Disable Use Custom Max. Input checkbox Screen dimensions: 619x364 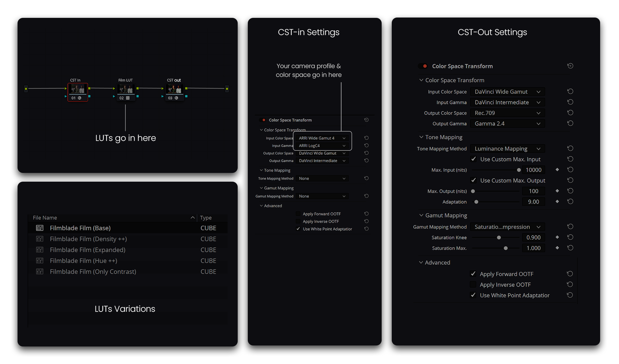tap(474, 159)
